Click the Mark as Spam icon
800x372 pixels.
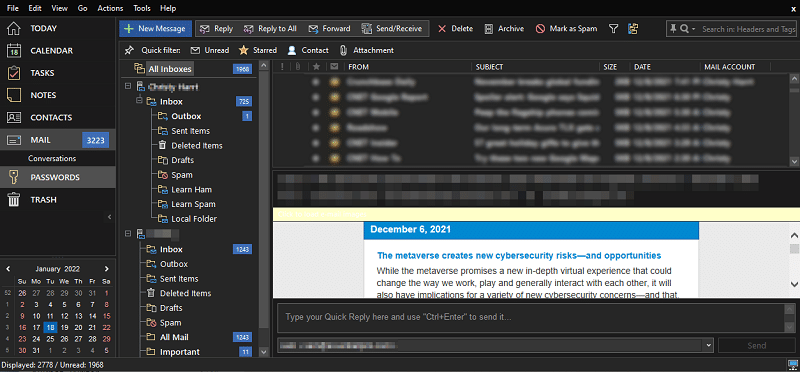540,29
